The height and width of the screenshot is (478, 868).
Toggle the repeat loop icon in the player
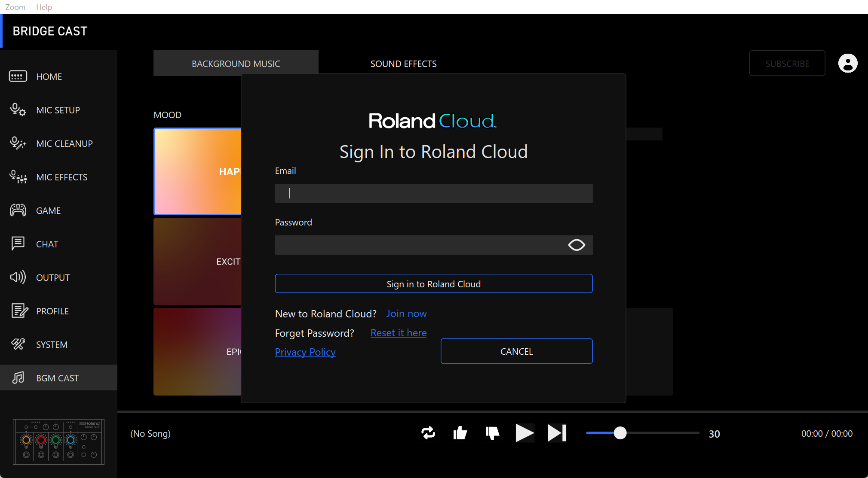(x=428, y=433)
